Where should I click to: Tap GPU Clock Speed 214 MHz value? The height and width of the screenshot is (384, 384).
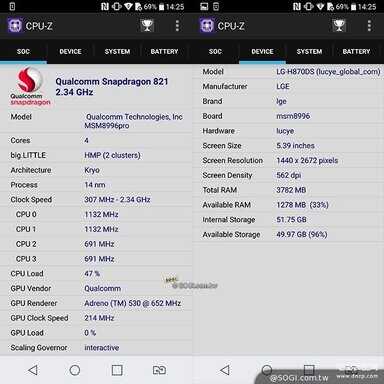pos(99,318)
